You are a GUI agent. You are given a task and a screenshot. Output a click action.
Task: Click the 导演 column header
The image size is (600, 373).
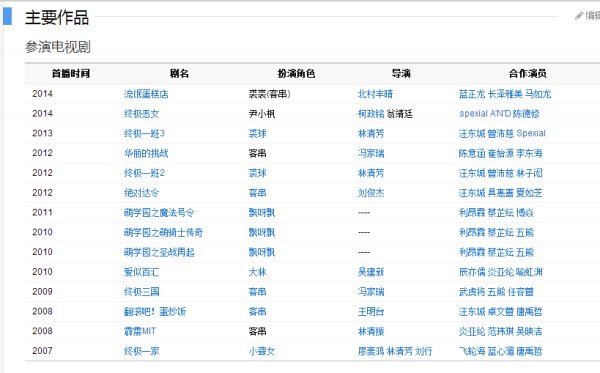click(401, 73)
